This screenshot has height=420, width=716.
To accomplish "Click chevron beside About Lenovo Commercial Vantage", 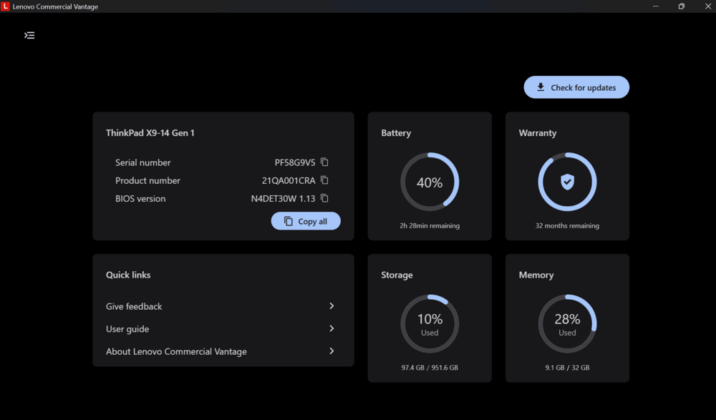I will point(332,351).
